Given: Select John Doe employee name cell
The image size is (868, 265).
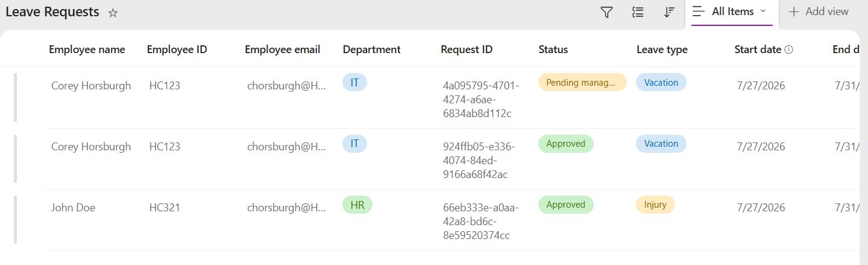Looking at the screenshot, I should coord(73,208).
